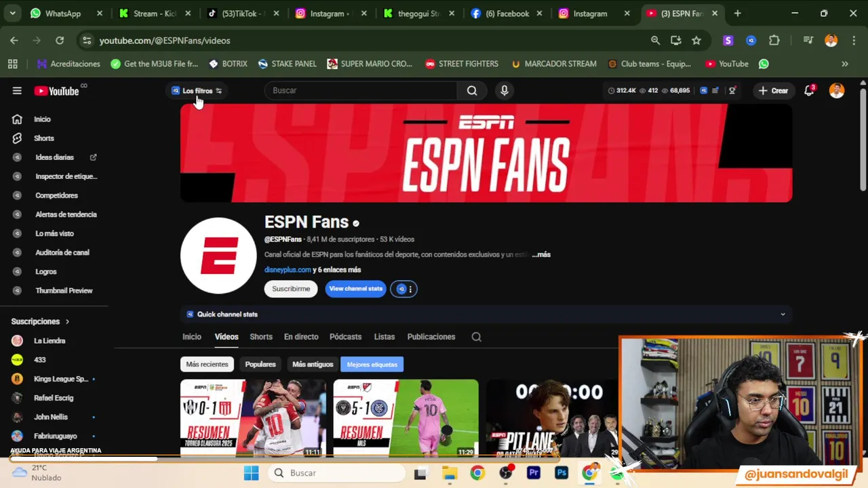Image resolution: width=868 pixels, height=488 pixels.
Task: Click the purple S extension icon
Action: click(x=728, y=41)
